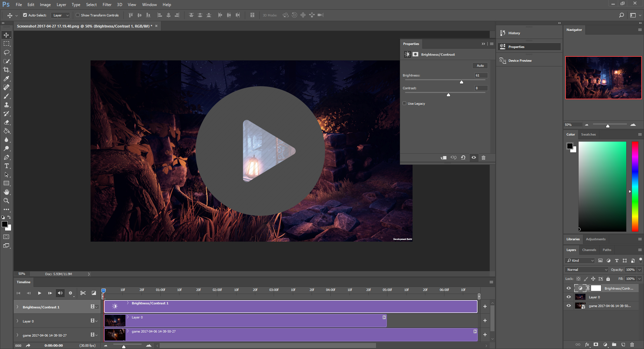644x349 pixels.
Task: Open the Window menu
Action: click(x=149, y=5)
